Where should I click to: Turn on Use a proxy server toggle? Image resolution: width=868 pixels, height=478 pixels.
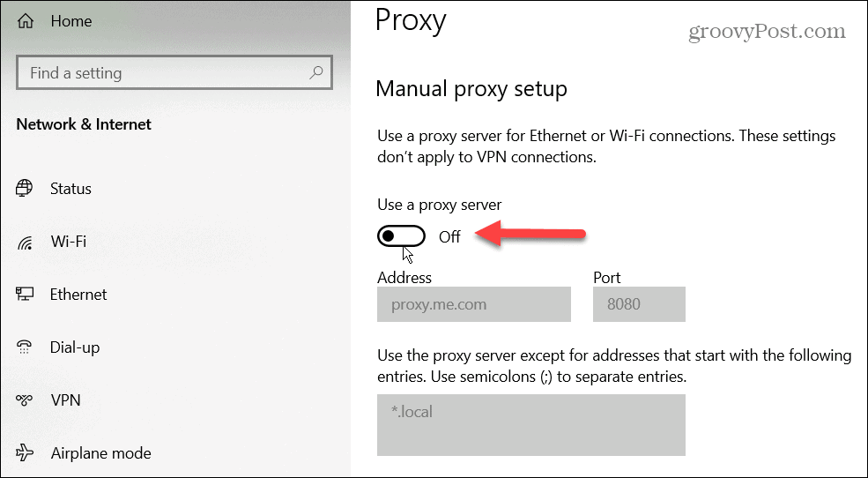tap(401, 236)
